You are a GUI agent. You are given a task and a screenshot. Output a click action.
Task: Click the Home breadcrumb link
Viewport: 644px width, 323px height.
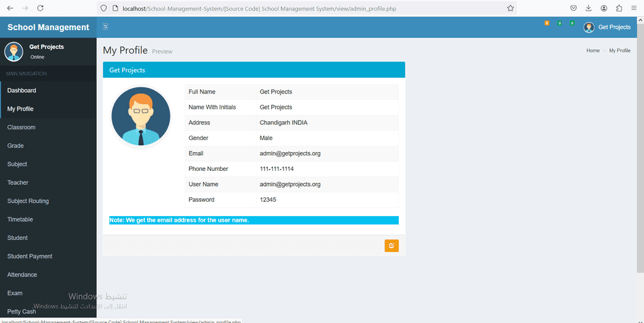pyautogui.click(x=592, y=50)
